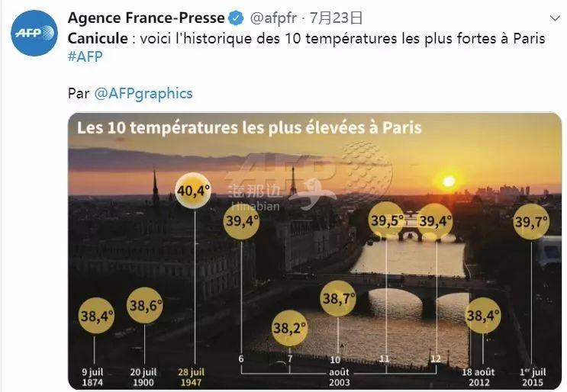Open the @AFPgraphics mention

click(x=143, y=93)
